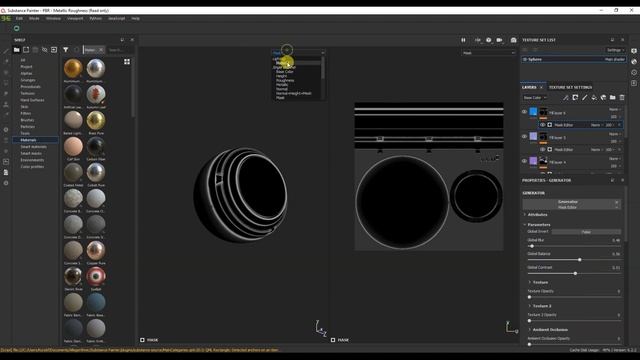Hide the Mask Editor under Fill layer 6

coord(542,125)
